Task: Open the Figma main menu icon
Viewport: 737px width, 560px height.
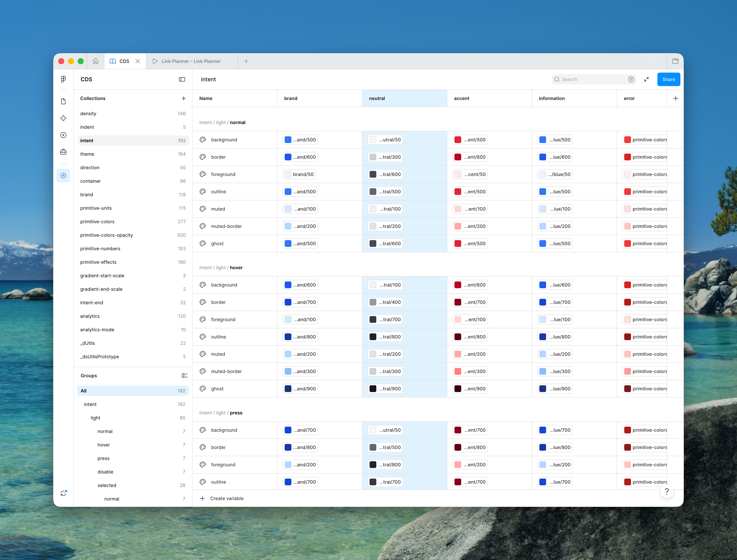Action: (x=63, y=79)
